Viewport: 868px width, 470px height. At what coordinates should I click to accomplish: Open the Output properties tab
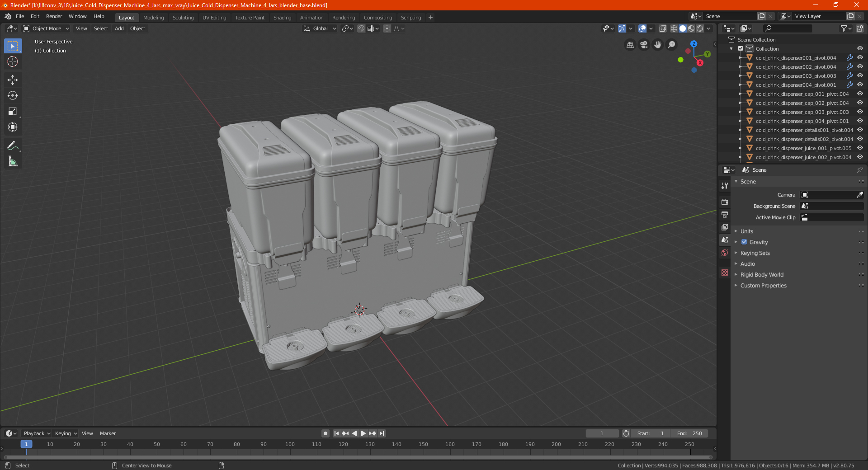click(x=725, y=214)
